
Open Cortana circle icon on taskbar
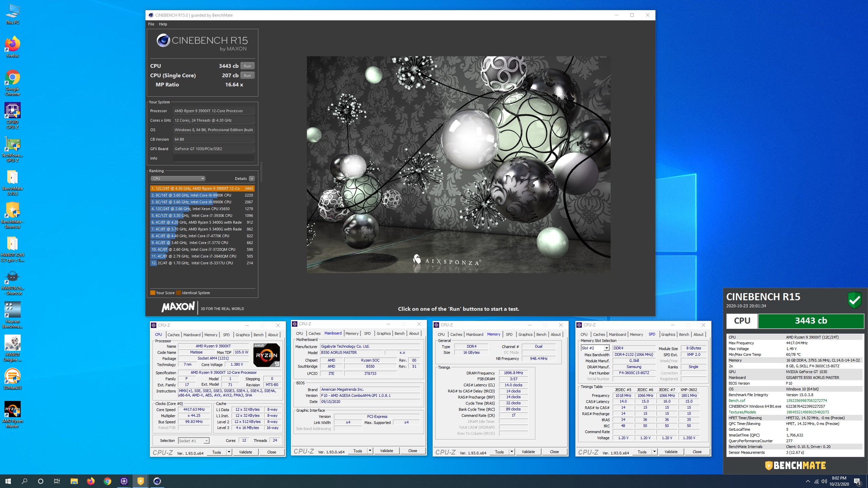pos(41,481)
